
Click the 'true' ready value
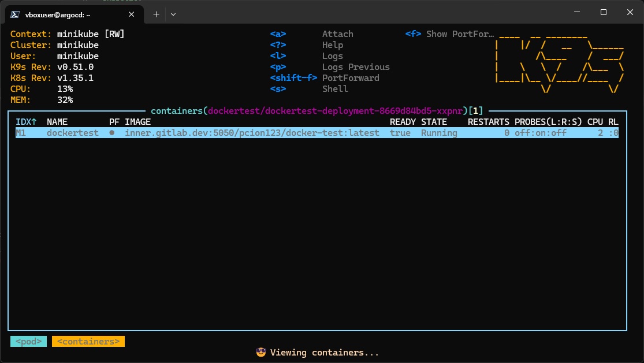(400, 133)
